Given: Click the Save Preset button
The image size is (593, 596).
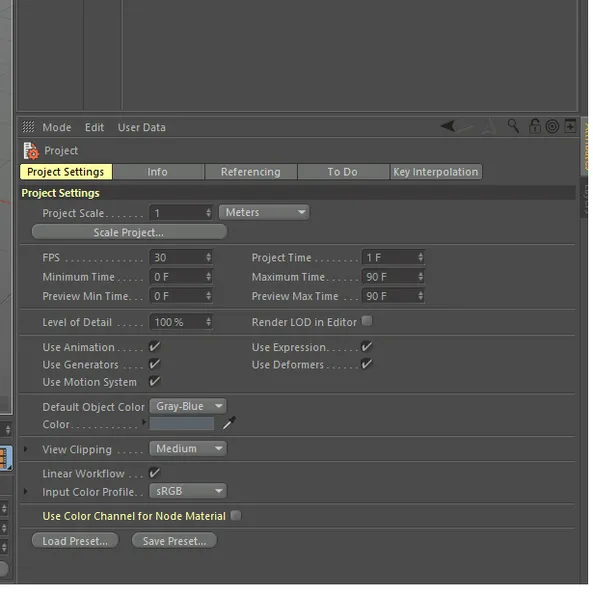Looking at the screenshot, I should (174, 541).
